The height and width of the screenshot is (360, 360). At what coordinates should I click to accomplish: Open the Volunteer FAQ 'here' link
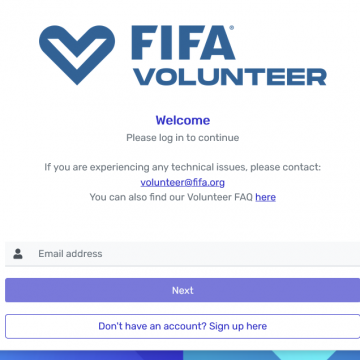(265, 197)
